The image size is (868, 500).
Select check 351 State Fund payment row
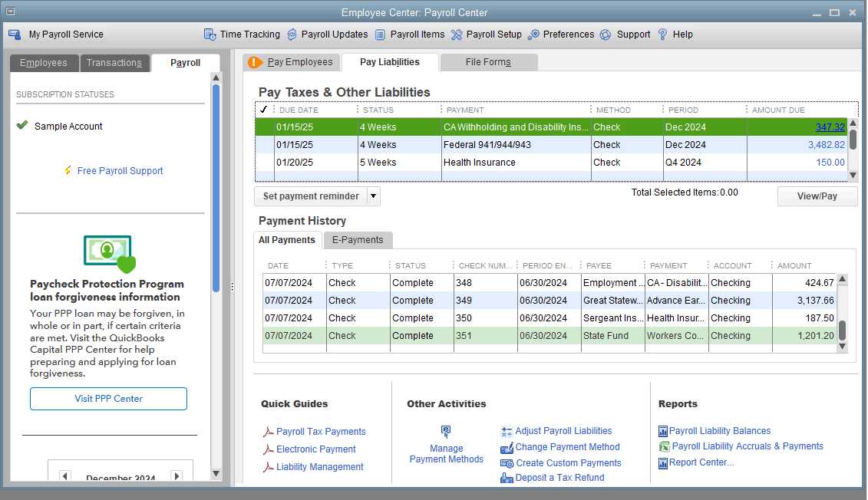pos(550,336)
